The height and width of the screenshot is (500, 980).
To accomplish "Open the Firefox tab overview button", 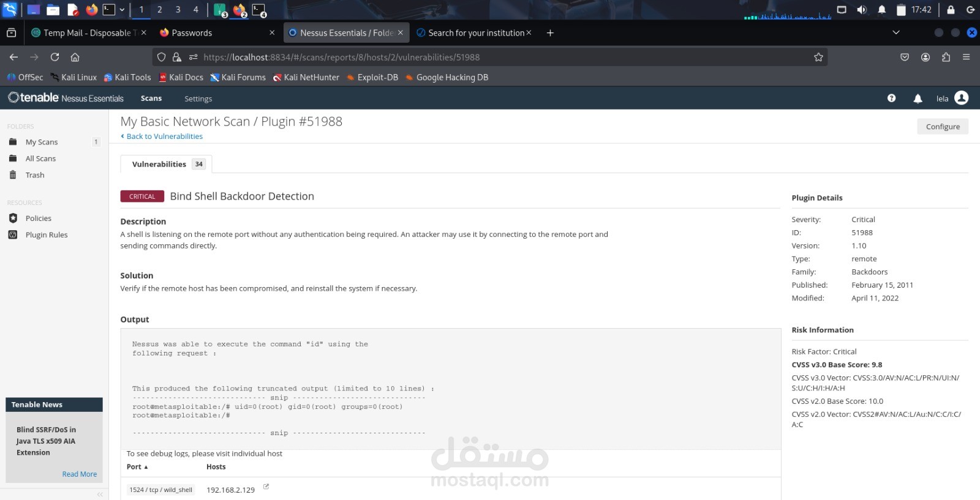I will 11,32.
